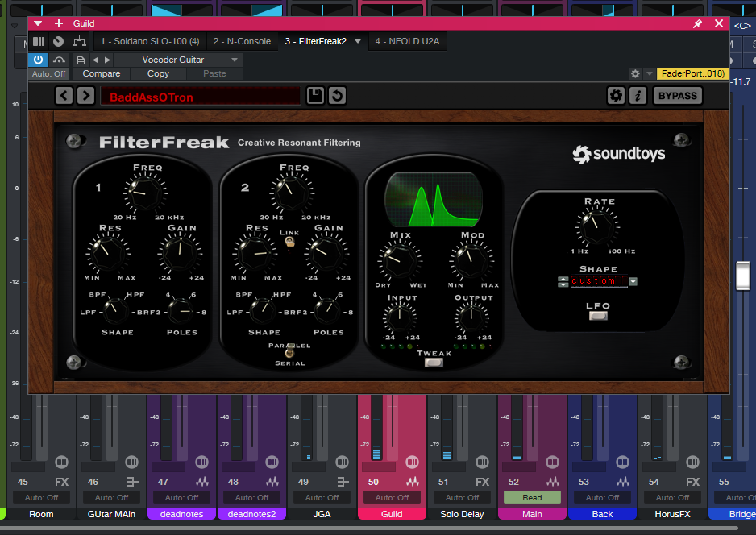Switch to the 2 - N-Console tab
756x535 pixels.
pyautogui.click(x=242, y=41)
